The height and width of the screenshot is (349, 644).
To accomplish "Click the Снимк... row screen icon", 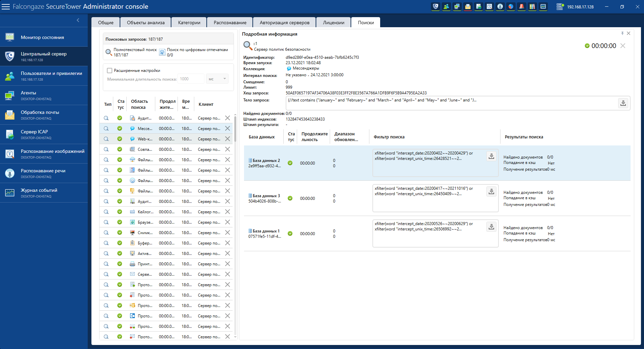I will (x=132, y=232).
